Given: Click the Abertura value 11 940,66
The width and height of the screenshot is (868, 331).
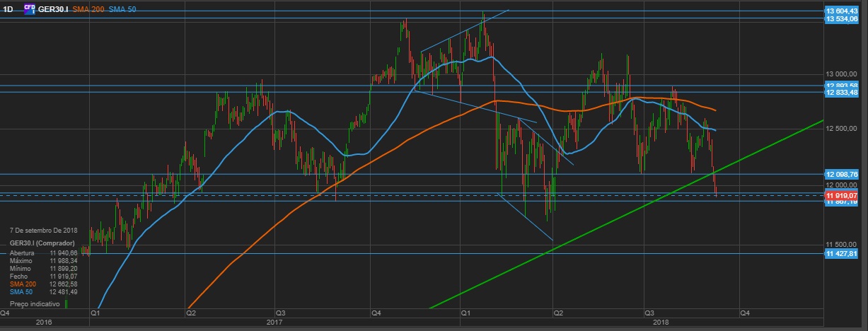Looking at the screenshot, I should (x=63, y=252).
